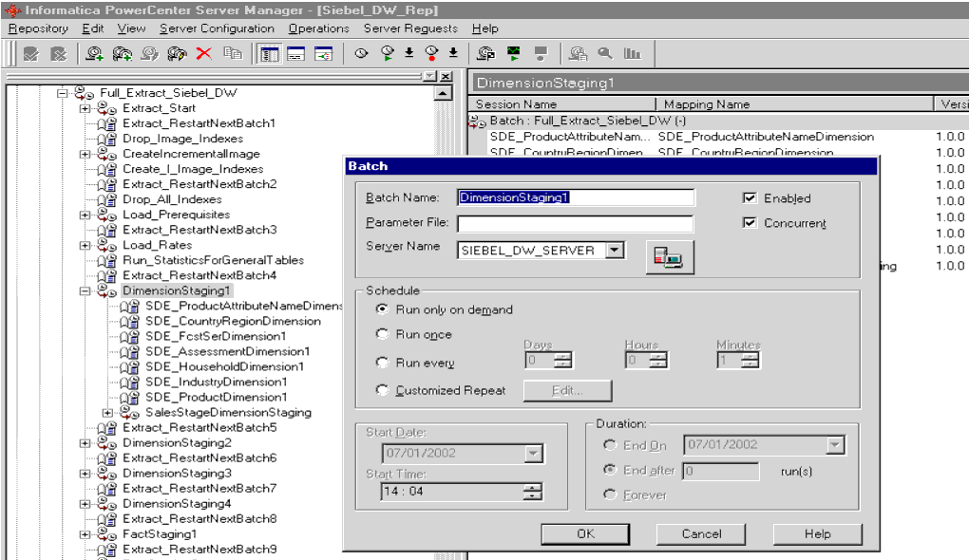Click the clock icon with red stop dot
This screenshot has width=969, height=560.
click(431, 54)
